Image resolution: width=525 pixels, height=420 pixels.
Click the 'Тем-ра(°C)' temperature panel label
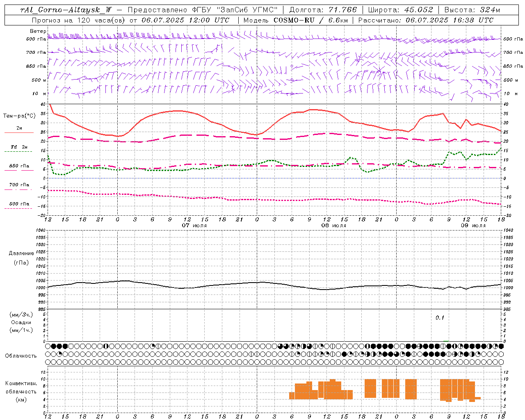tap(19, 116)
